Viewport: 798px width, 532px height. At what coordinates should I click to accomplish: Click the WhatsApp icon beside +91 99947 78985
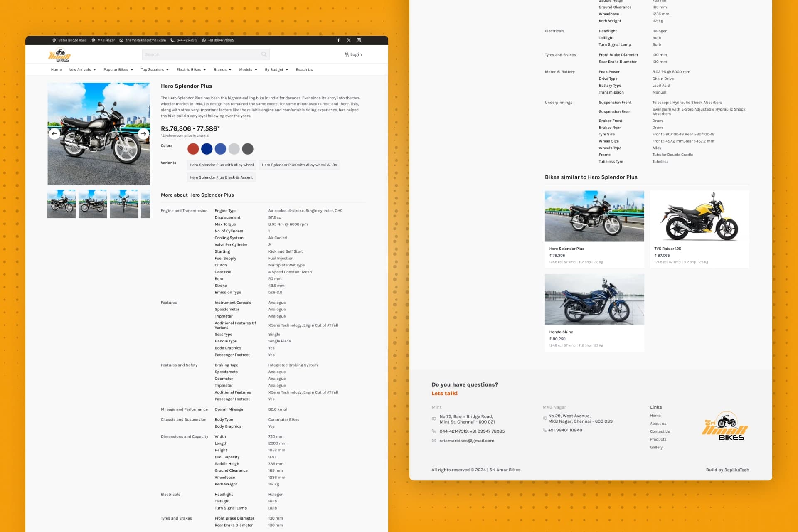(203, 40)
